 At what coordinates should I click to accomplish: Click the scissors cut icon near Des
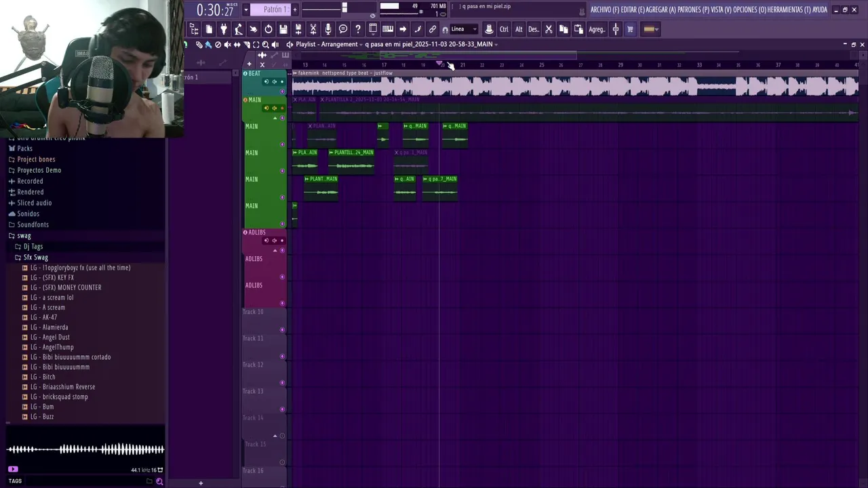[549, 29]
